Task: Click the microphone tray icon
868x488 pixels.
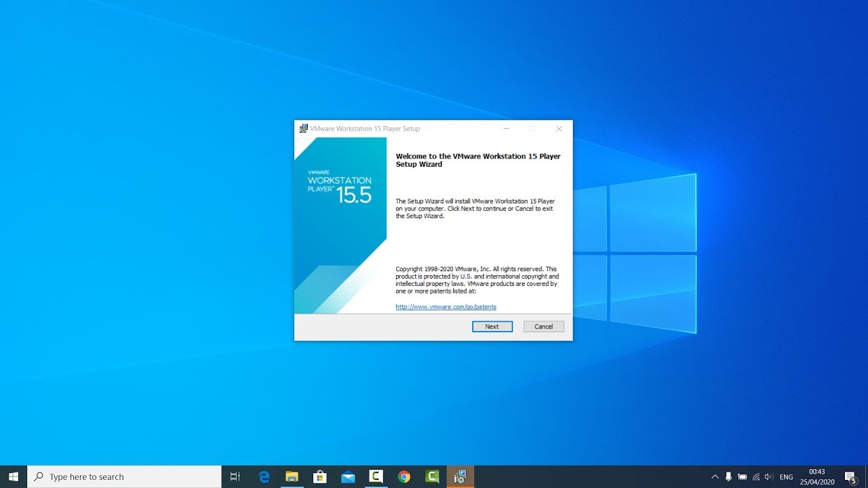Action: tap(728, 476)
